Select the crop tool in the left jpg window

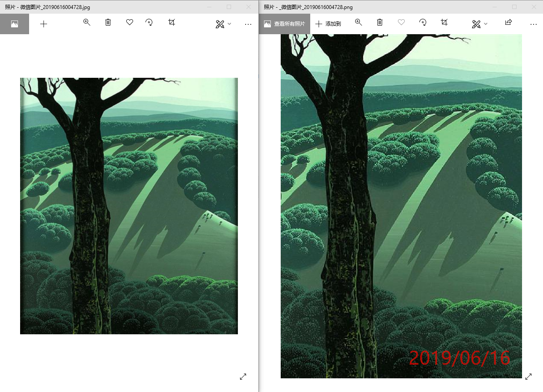(172, 22)
